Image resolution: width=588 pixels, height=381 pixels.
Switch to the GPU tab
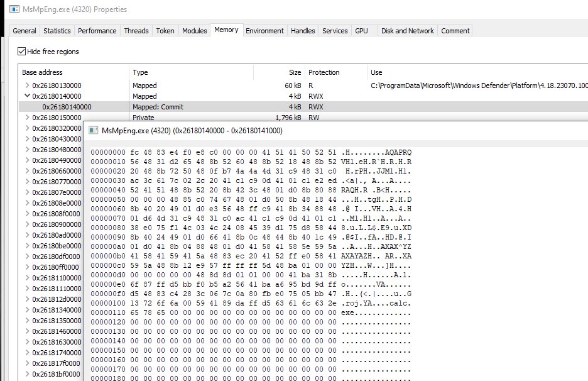pyautogui.click(x=361, y=31)
